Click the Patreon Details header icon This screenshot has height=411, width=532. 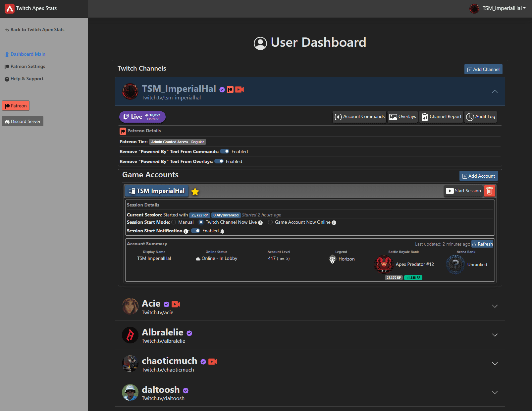123,131
